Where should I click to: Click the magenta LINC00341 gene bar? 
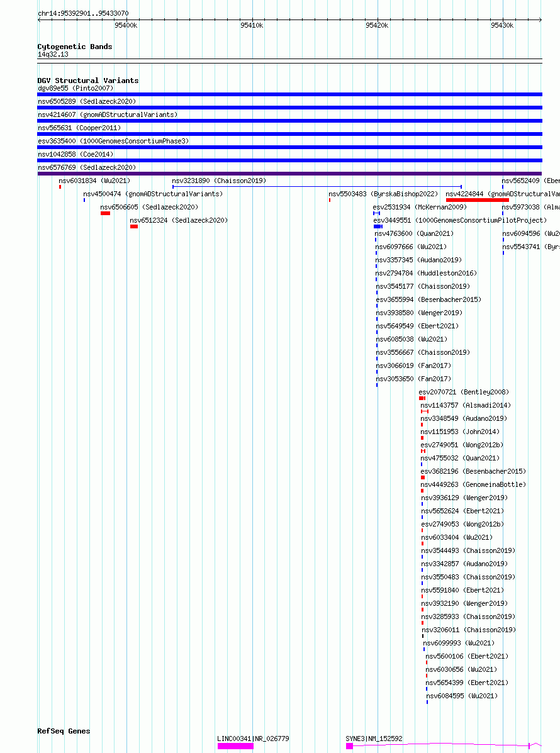235,746
